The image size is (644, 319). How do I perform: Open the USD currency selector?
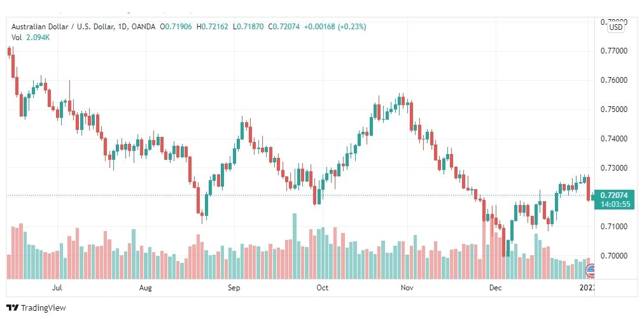[615, 27]
